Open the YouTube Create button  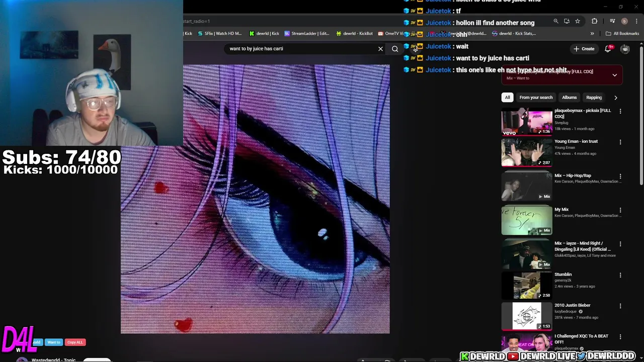[584, 49]
